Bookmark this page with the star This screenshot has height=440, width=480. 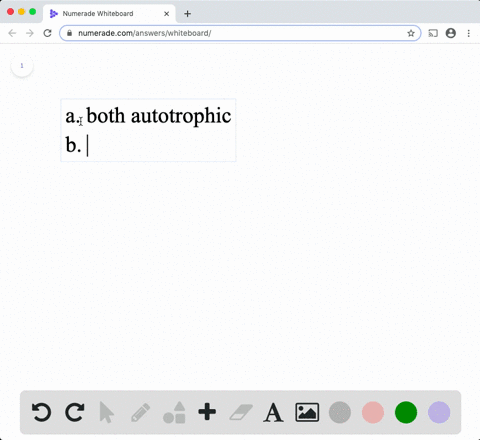[x=411, y=33]
